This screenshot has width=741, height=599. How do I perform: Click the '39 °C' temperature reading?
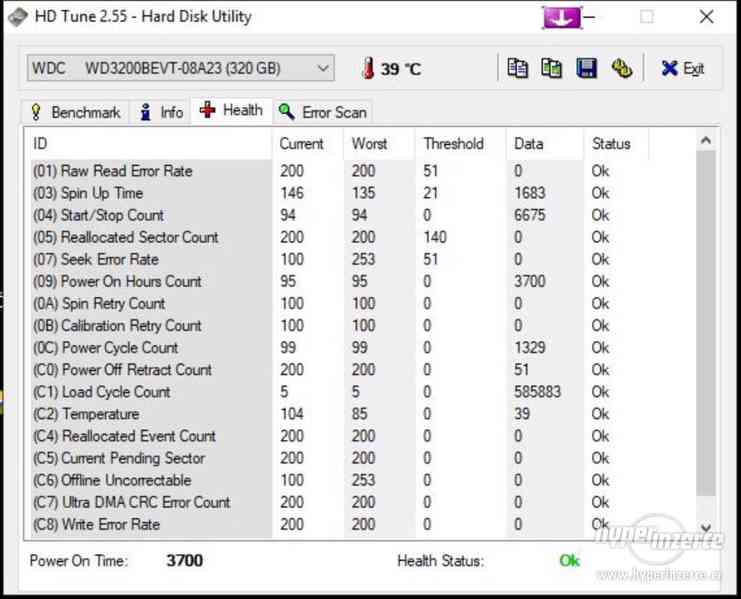click(401, 69)
